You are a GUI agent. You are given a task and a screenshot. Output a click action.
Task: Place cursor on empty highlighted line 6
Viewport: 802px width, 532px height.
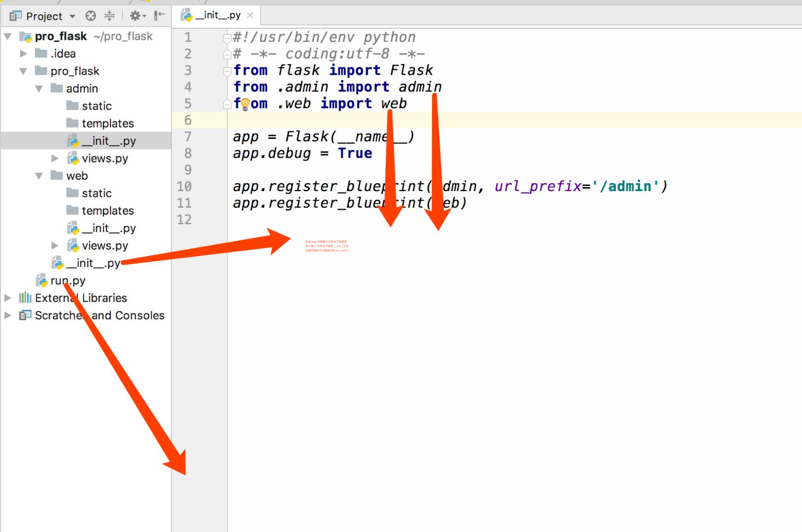pos(514,120)
